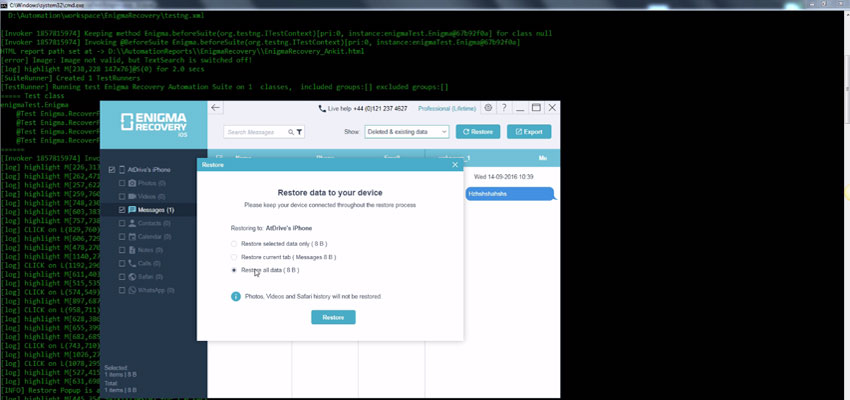Viewport: 850px width, 400px height.
Task: Select Messages (1) in the sidebar
Action: click(156, 210)
